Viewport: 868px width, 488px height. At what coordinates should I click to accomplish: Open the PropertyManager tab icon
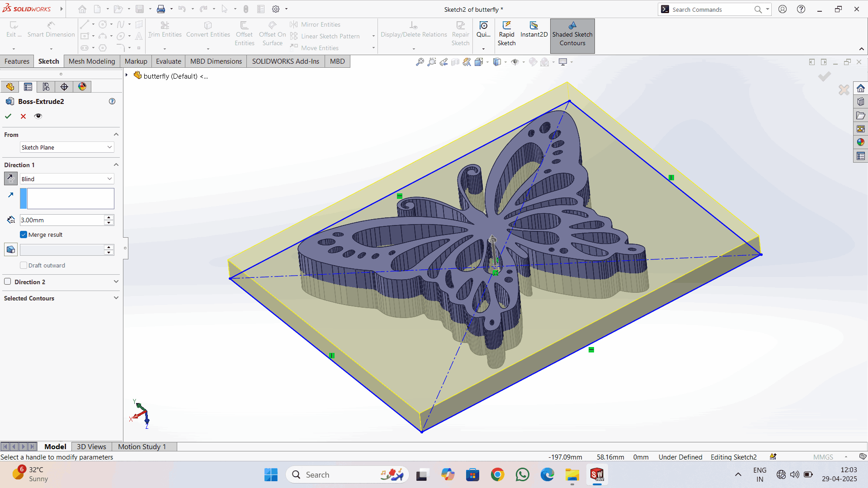(x=28, y=87)
